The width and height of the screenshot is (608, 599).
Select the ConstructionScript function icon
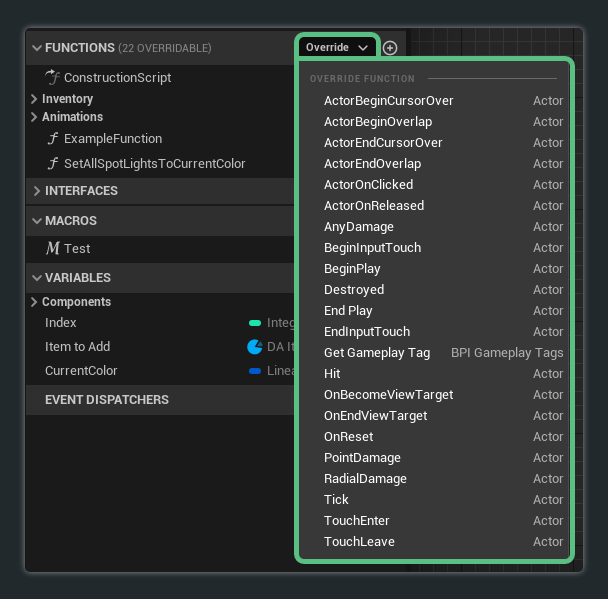(x=53, y=78)
